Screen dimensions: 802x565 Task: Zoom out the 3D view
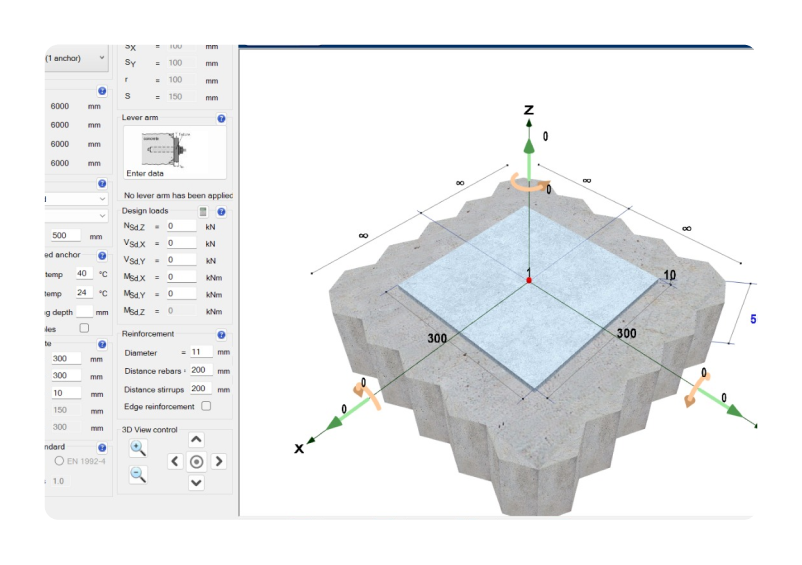point(138,474)
